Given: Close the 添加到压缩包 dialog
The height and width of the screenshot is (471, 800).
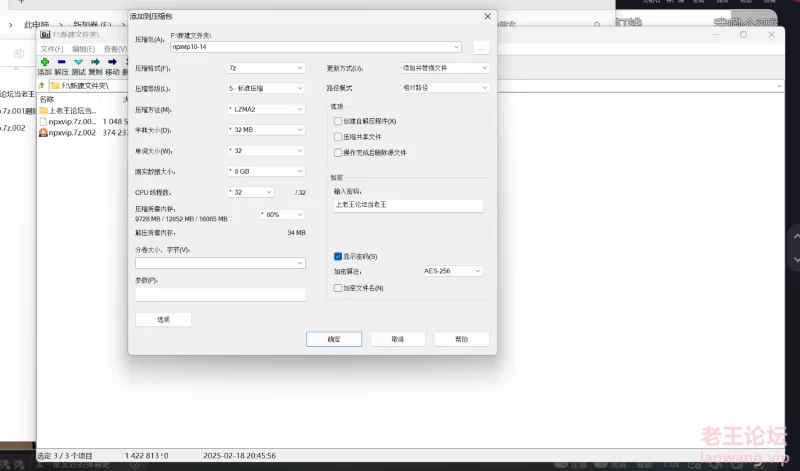Looking at the screenshot, I should [487, 16].
